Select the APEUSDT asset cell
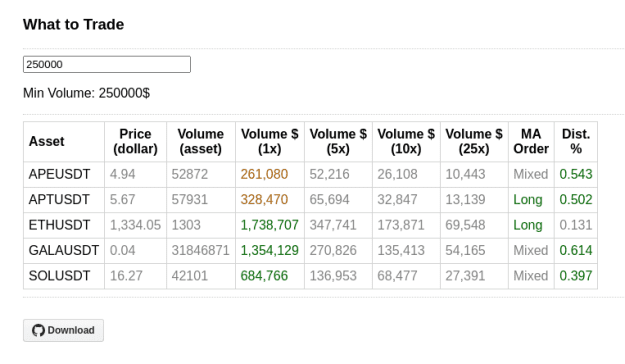625x364 pixels. coord(64,174)
